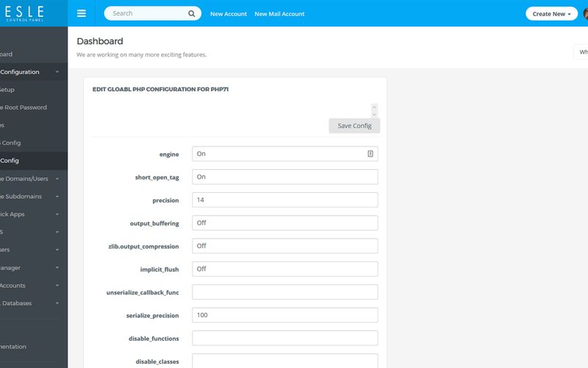Click the output_buffering input field
588x368 pixels.
[x=284, y=223]
